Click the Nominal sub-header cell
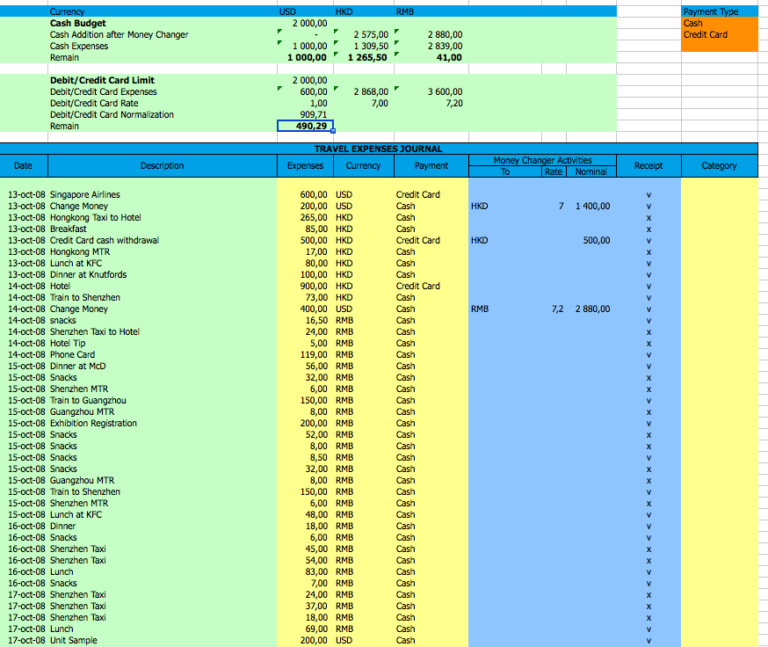This screenshot has height=647, width=768. click(x=591, y=171)
